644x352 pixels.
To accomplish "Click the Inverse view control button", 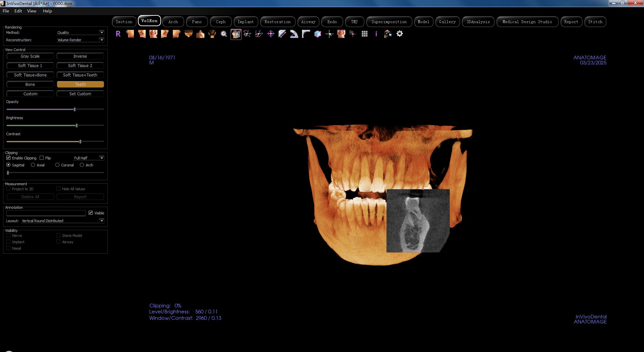I will pyautogui.click(x=80, y=56).
